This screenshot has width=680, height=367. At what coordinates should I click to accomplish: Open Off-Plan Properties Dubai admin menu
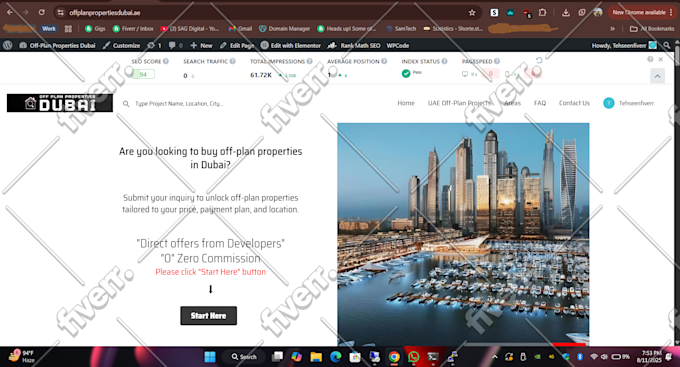[57, 45]
